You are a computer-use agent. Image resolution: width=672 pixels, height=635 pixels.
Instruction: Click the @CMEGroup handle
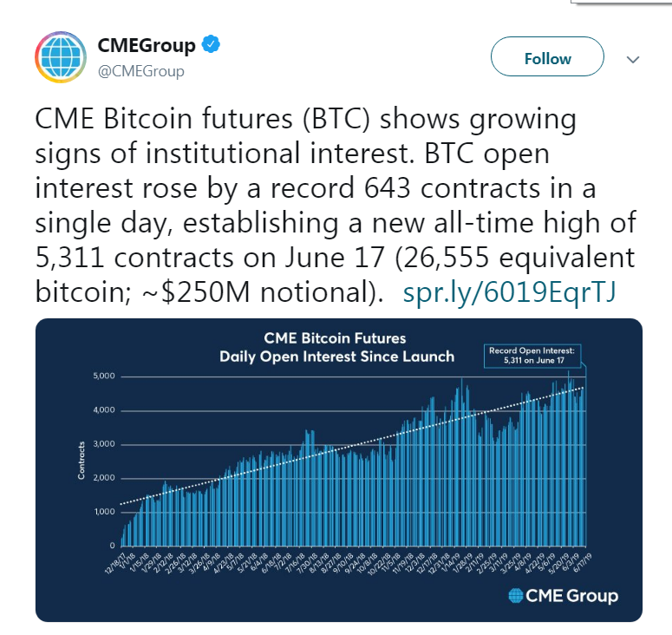click(140, 71)
